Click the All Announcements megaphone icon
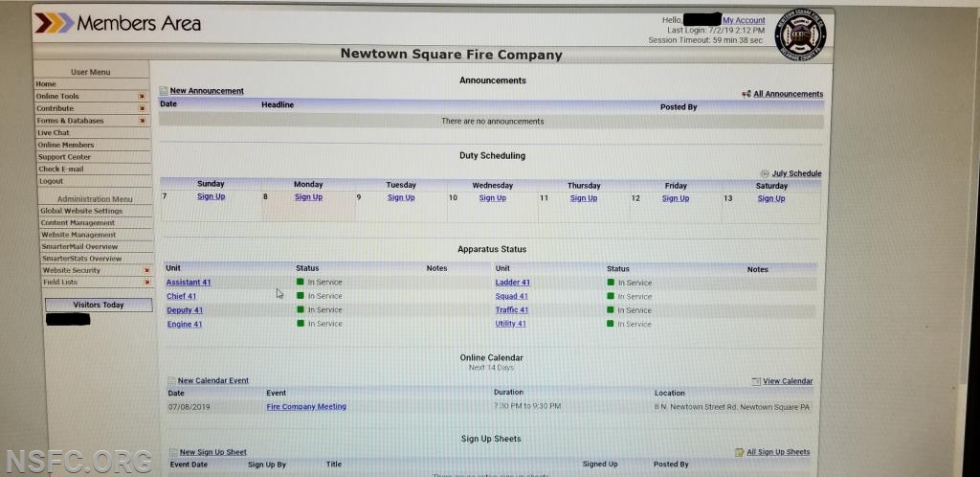 pos(746,94)
